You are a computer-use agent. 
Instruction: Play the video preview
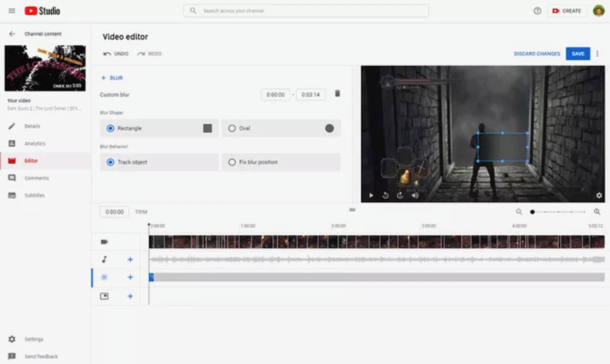[371, 195]
